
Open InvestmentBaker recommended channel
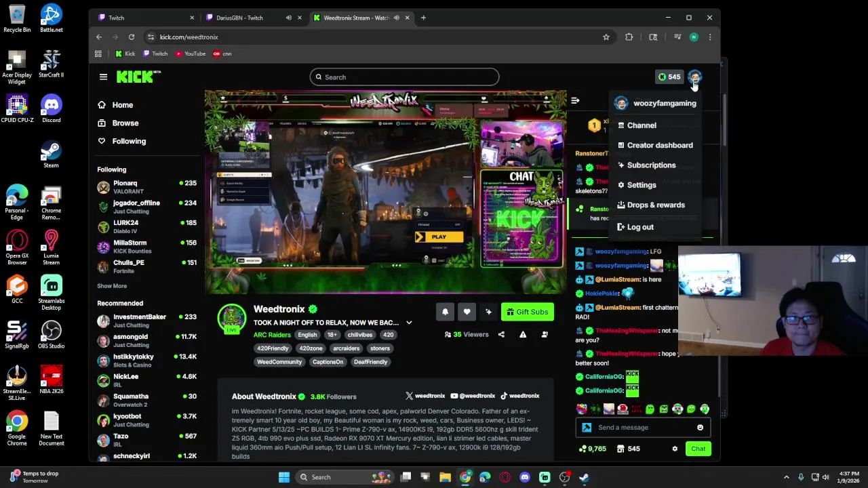tap(146, 321)
